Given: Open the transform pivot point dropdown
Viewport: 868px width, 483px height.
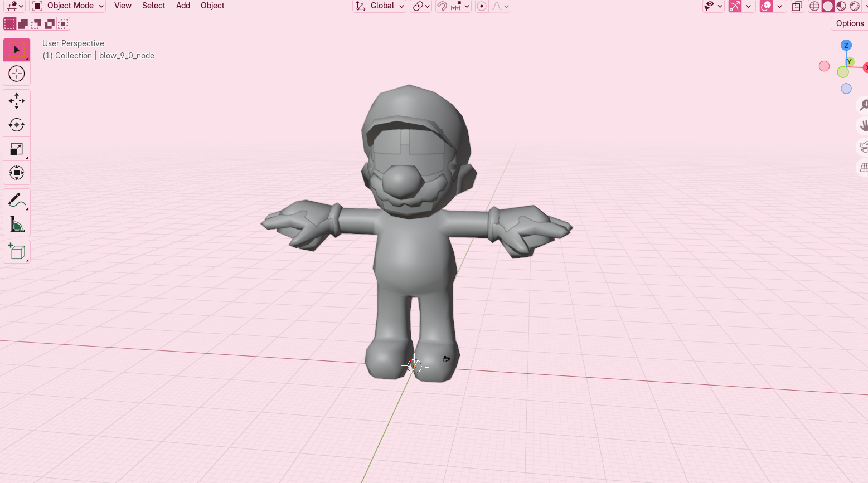Looking at the screenshot, I should coord(421,6).
